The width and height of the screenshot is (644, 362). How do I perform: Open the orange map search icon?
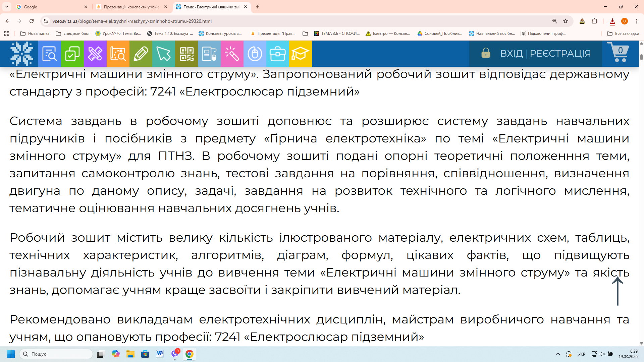118,54
